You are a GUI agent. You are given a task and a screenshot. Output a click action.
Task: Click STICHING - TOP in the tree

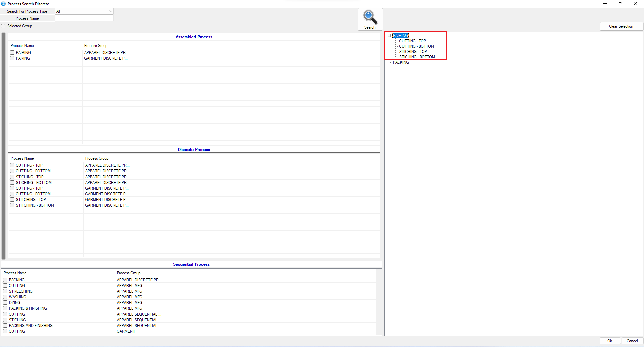(x=413, y=52)
